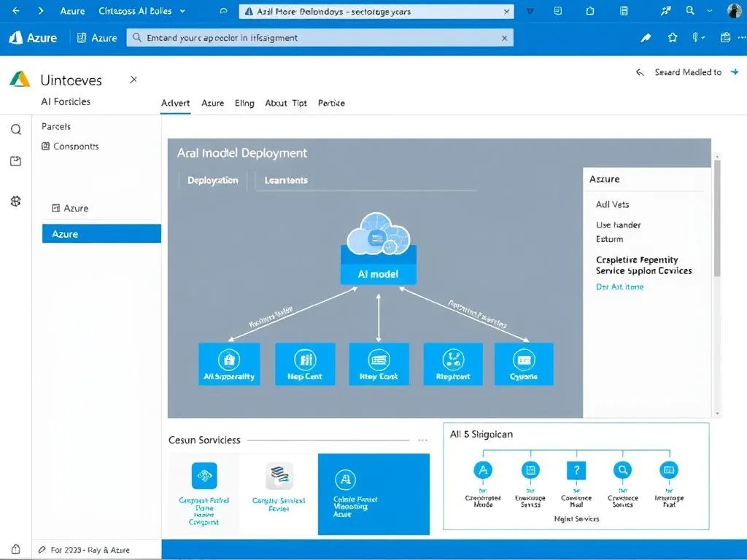Viewport: 747px width, 560px height.
Task: Click the Nep Cent node
Action: tap(305, 365)
